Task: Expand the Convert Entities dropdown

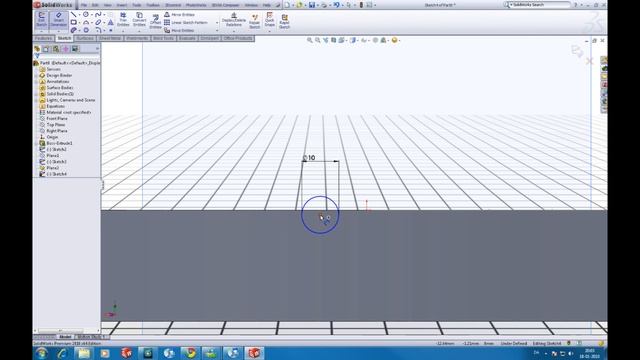Action: click(x=139, y=31)
